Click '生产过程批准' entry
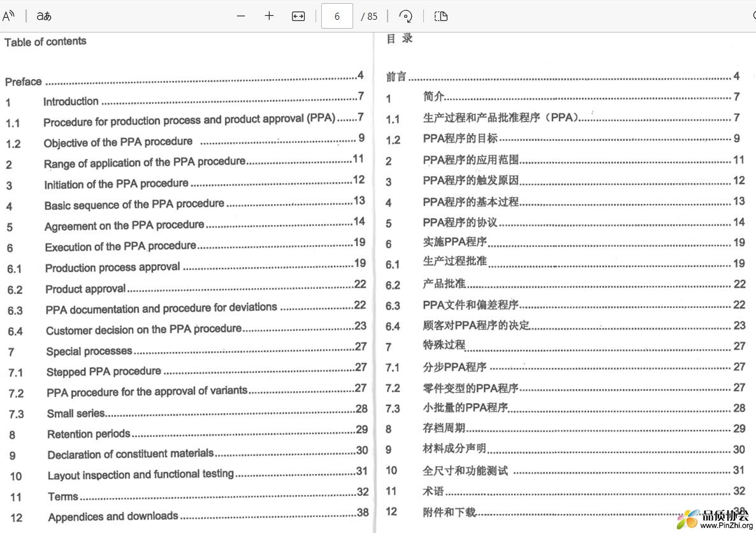Image resolution: width=756 pixels, height=533 pixels. (454, 261)
